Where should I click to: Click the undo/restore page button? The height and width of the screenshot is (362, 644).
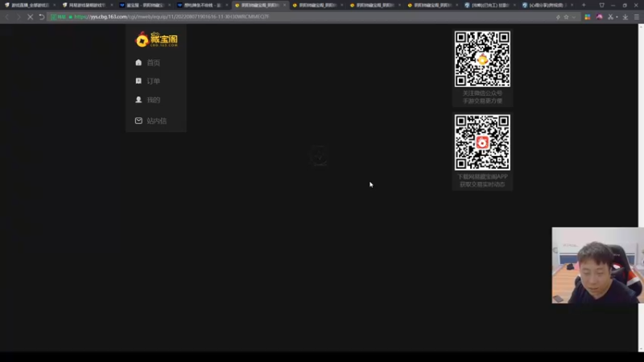coord(42,17)
